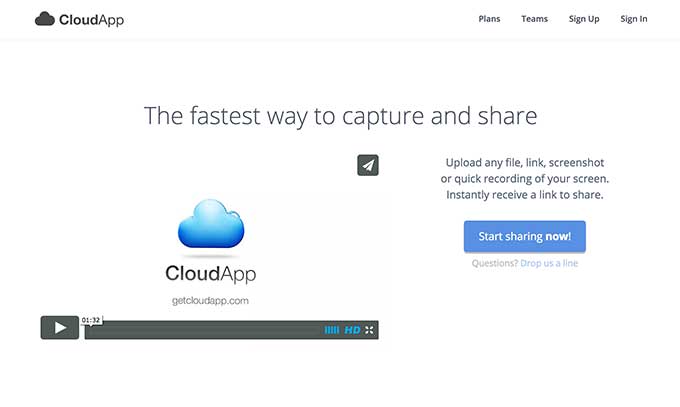Open the Teams page
Screen dimensions: 680x407
point(534,19)
